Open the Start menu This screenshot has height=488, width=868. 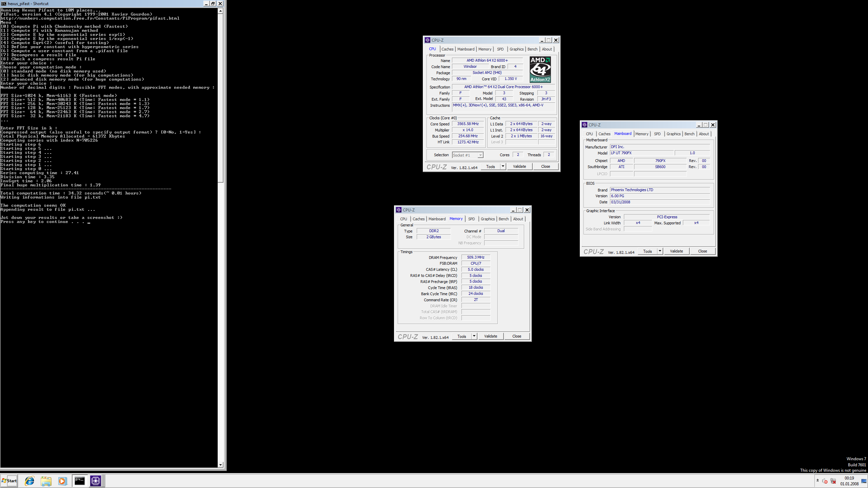(9, 481)
